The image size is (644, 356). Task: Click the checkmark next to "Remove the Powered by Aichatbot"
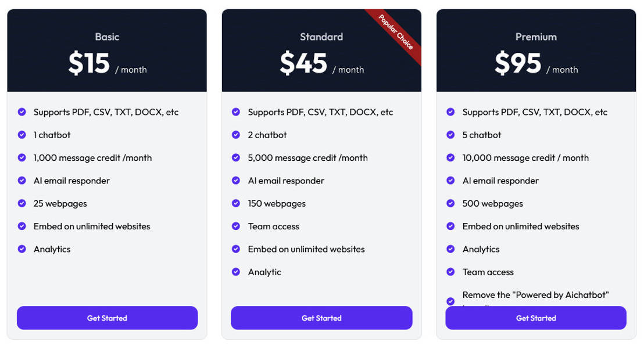pos(450,301)
